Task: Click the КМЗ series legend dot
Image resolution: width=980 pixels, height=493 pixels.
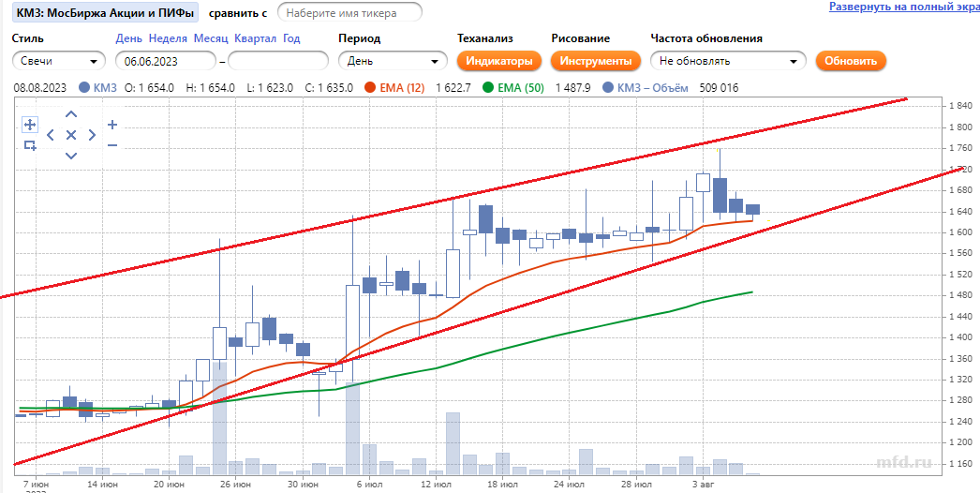Action: pos(84,88)
